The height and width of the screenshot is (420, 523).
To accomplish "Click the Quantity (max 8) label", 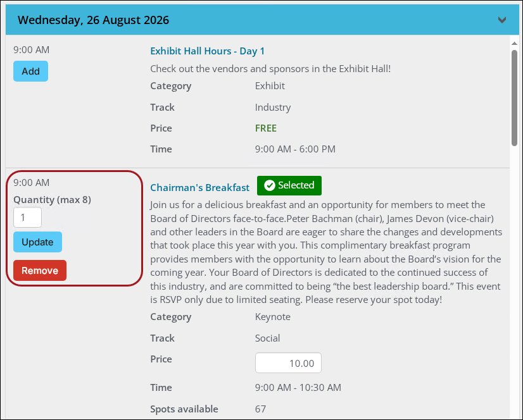I will pos(52,199).
